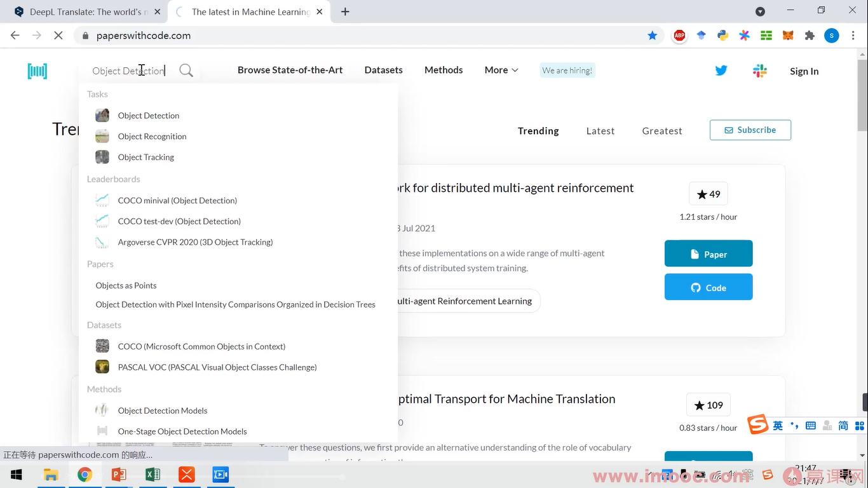Click the address bar URL
The width and height of the screenshot is (868, 488).
click(144, 36)
